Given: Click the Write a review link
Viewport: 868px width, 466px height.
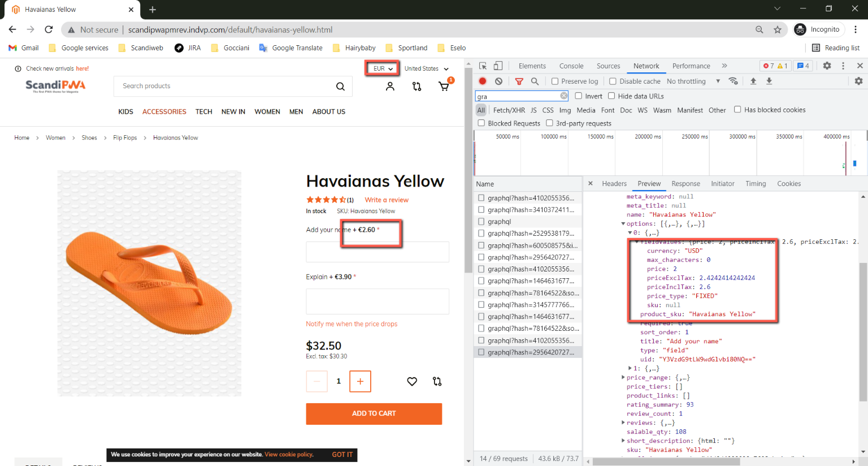Looking at the screenshot, I should tap(387, 200).
